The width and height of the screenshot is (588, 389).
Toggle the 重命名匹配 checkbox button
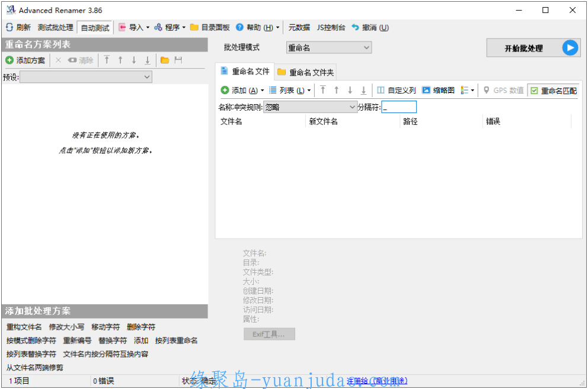554,91
